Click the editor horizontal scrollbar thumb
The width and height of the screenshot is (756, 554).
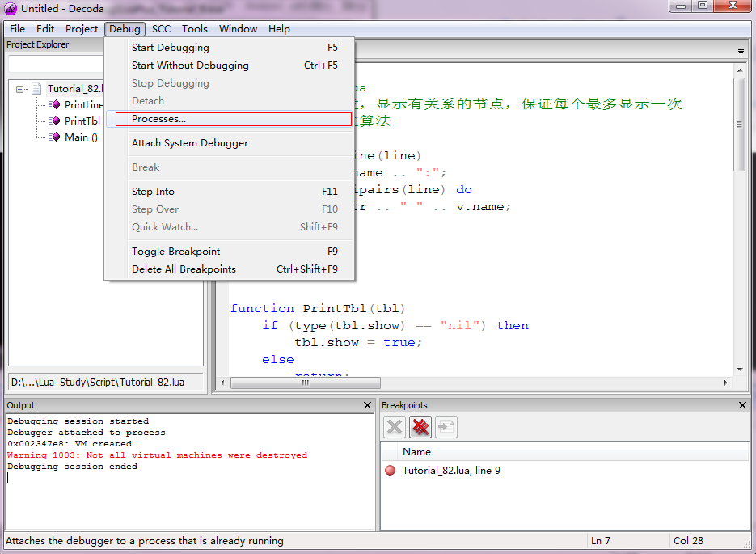pos(306,383)
